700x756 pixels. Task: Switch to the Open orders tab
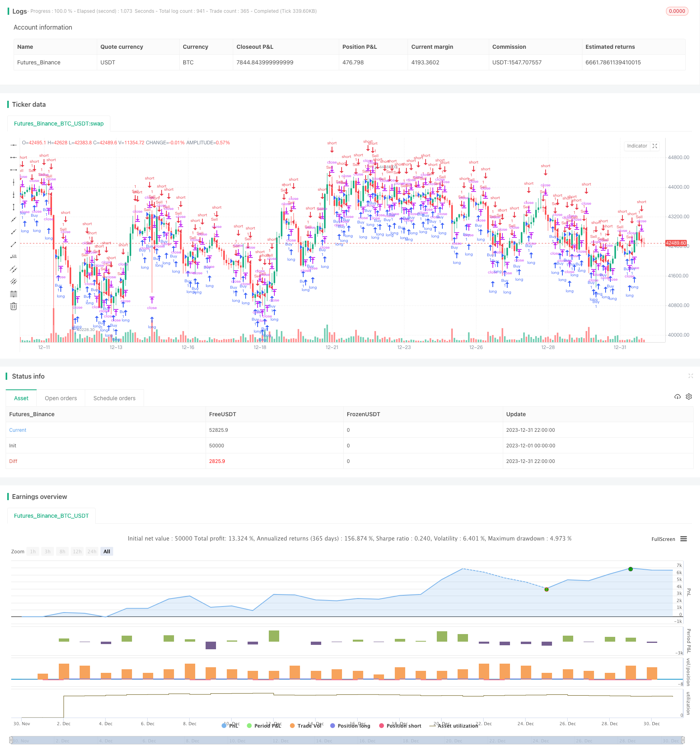(61, 398)
